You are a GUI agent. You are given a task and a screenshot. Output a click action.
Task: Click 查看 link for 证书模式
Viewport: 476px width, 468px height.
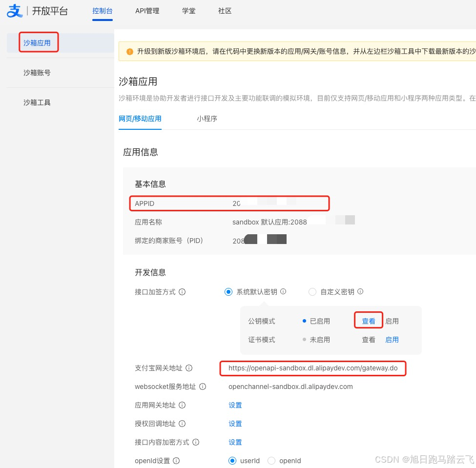(369, 340)
